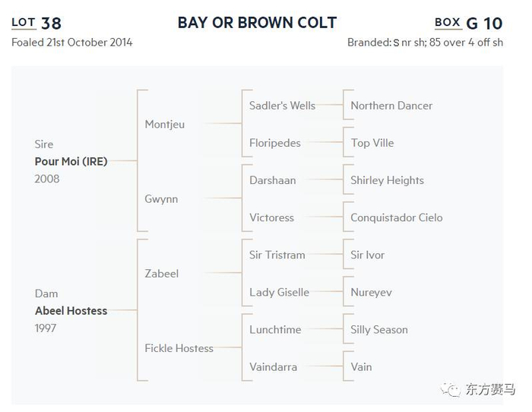Select Montjeu in the pedigree tree

coord(164,124)
